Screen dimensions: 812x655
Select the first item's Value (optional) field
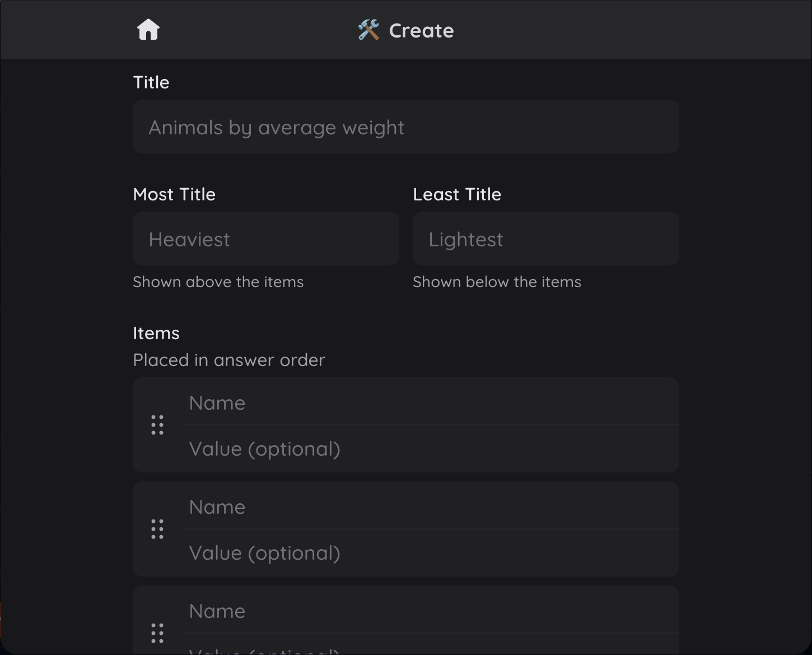(429, 449)
